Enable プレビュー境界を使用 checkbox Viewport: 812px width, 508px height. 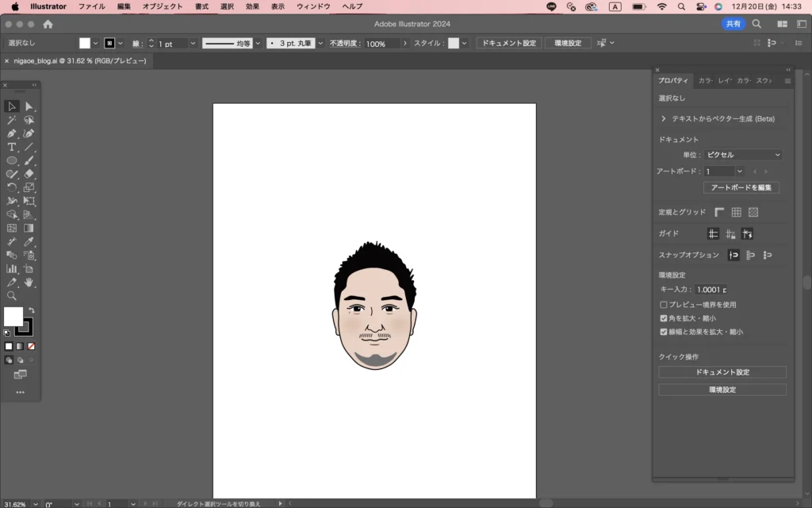pos(664,304)
